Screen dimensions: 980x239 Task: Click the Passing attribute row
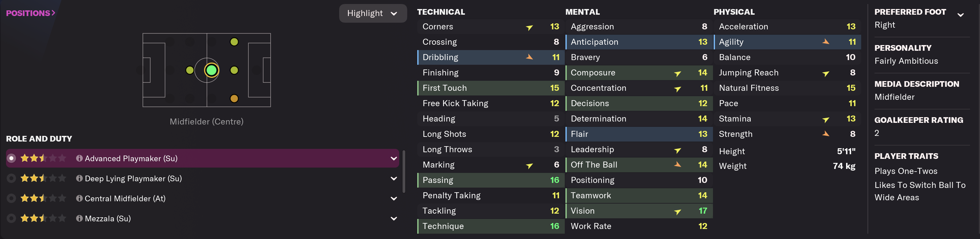(490, 180)
